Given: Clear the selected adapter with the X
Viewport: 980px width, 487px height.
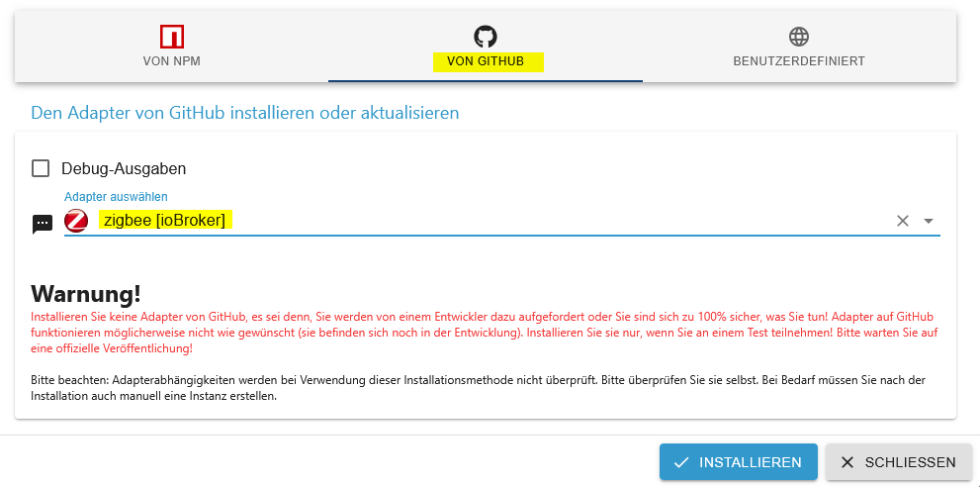Looking at the screenshot, I should (x=903, y=221).
